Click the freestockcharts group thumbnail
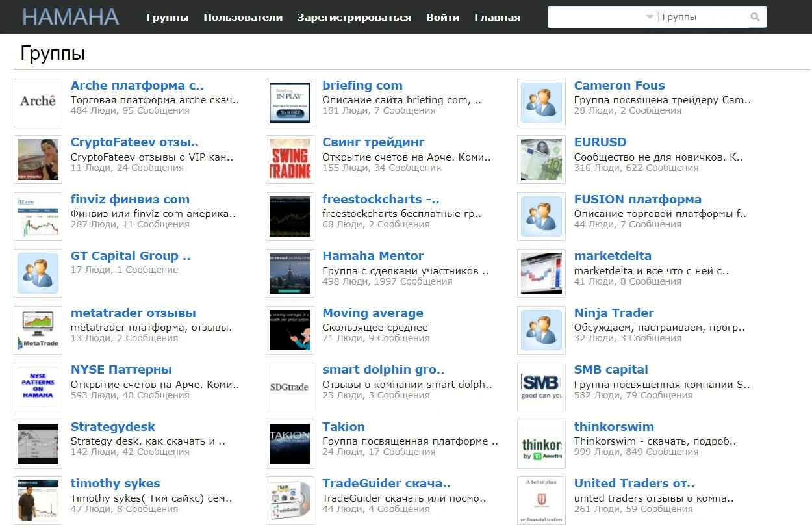This screenshot has height=529, width=812. tap(290, 216)
